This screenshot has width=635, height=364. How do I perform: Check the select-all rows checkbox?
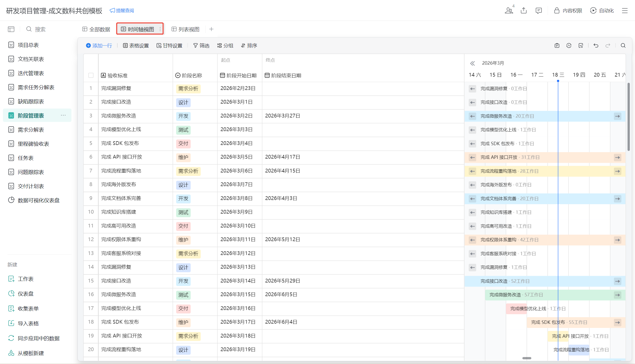(91, 76)
